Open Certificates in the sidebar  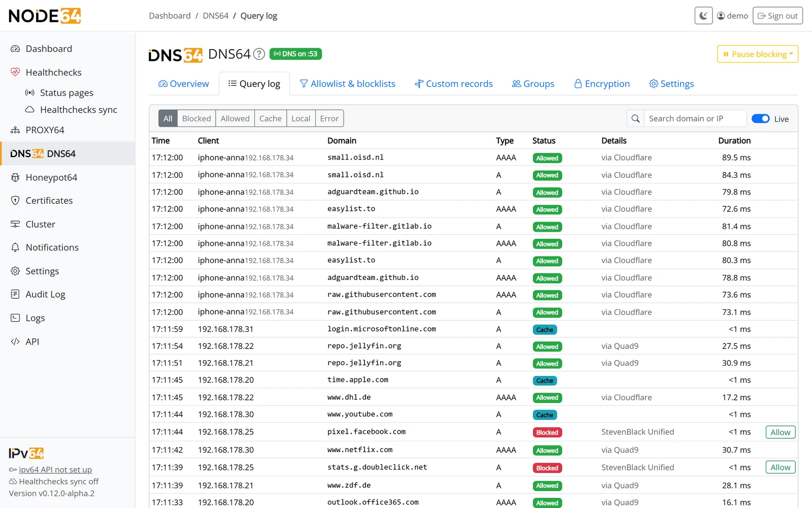67,201
